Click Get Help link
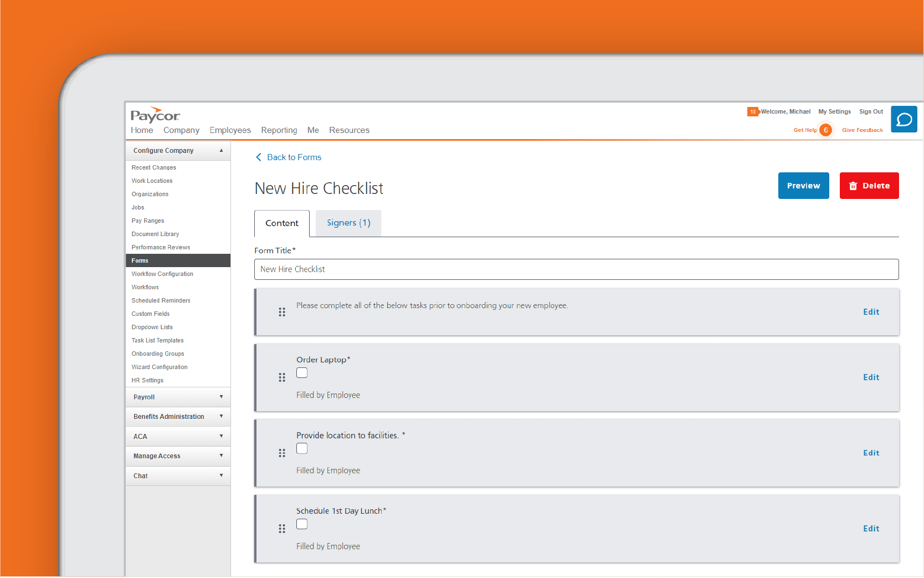Image resolution: width=924 pixels, height=578 pixels. 805,130
